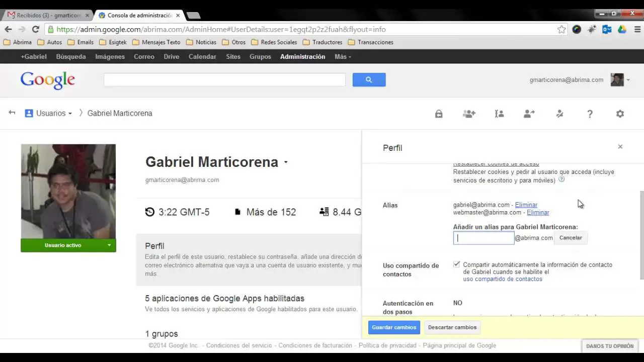Viewport: 644px width, 362px height.
Task: Click Eliminar for webmaster@abrima.com alias
Action: [538, 212]
